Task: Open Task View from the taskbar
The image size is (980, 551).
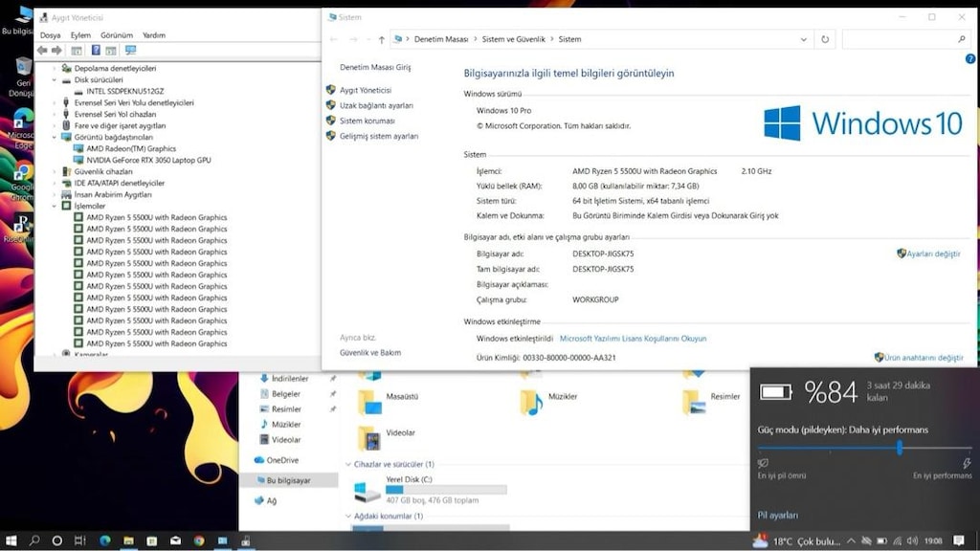Action: tap(80, 541)
